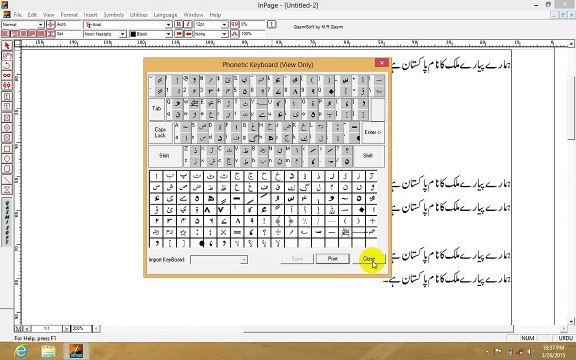
Task: Click the M master page button at bottom
Action: tap(18, 328)
